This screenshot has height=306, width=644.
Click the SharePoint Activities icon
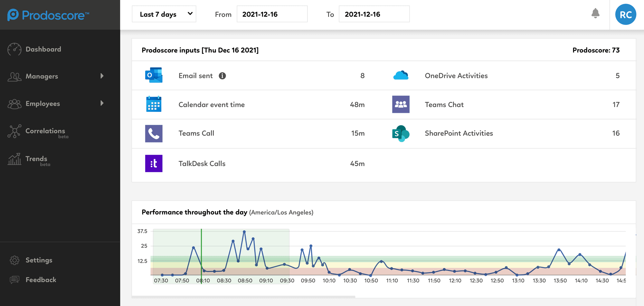click(x=401, y=133)
